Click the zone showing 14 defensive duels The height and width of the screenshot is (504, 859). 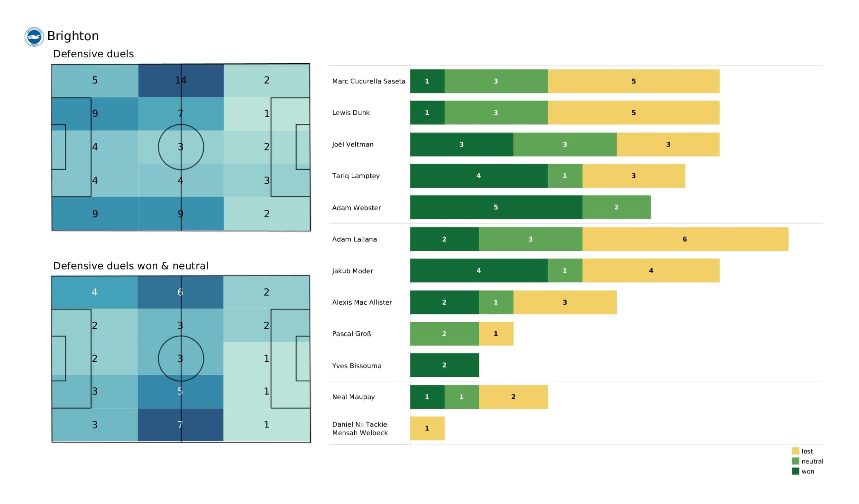pyautogui.click(x=181, y=80)
